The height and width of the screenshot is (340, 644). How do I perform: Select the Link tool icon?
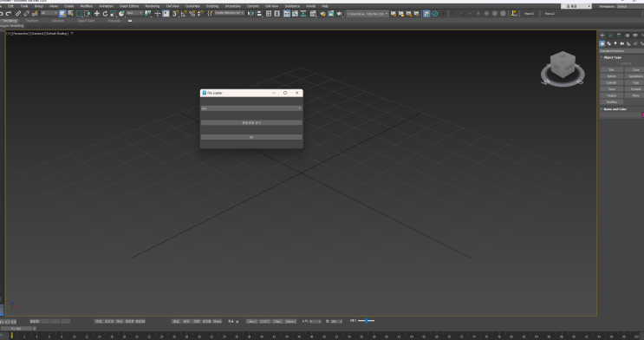click(x=18, y=14)
